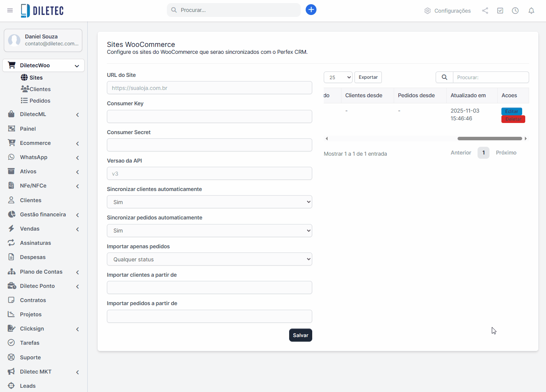Viewport: 546px width, 392px height.
Task: Click the red Deletar button
Action: (x=513, y=119)
